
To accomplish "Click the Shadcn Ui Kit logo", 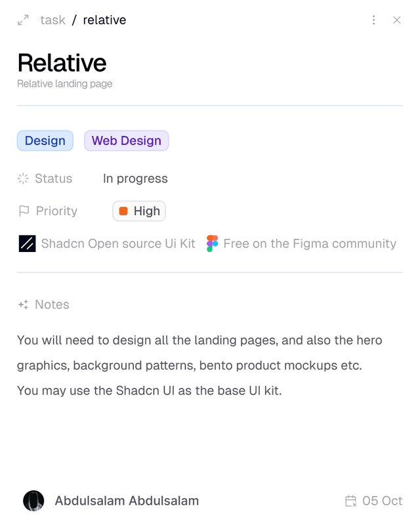I will pos(26,243).
